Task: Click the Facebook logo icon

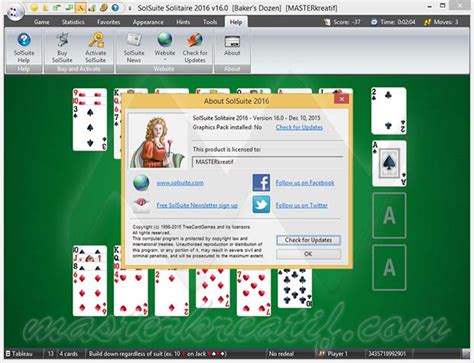Action: click(261, 182)
